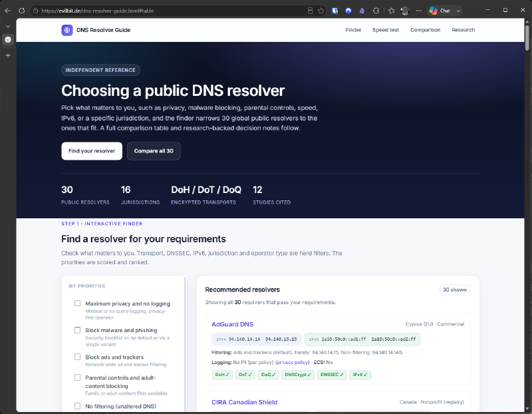Open the Comparison nav link
The width and height of the screenshot is (532, 414).
coord(425,30)
